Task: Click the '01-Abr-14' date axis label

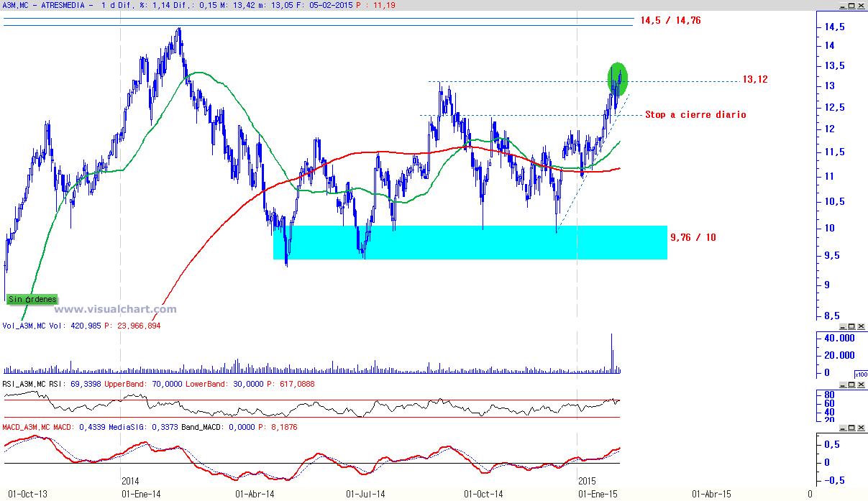Action: pos(255,495)
